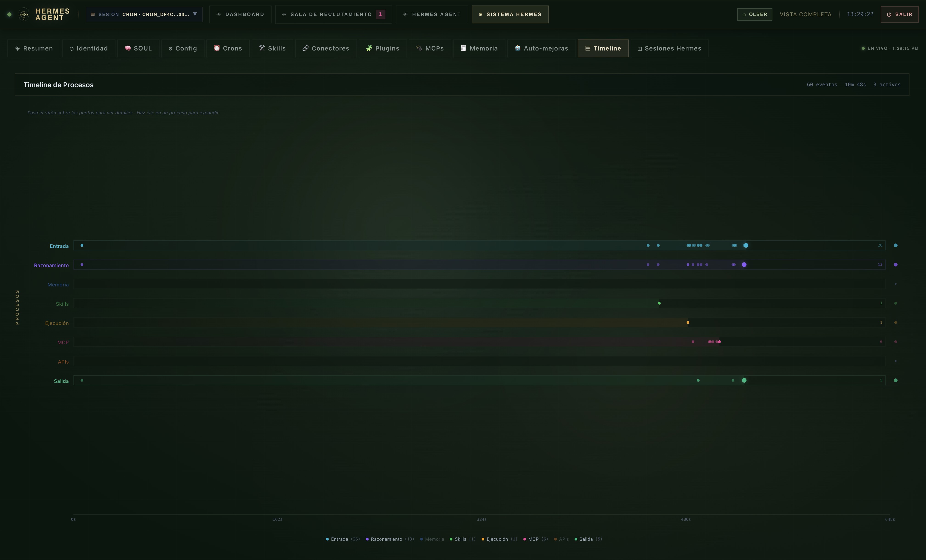Click the large green Salida event dot
The image size is (926, 560).
coord(744,380)
